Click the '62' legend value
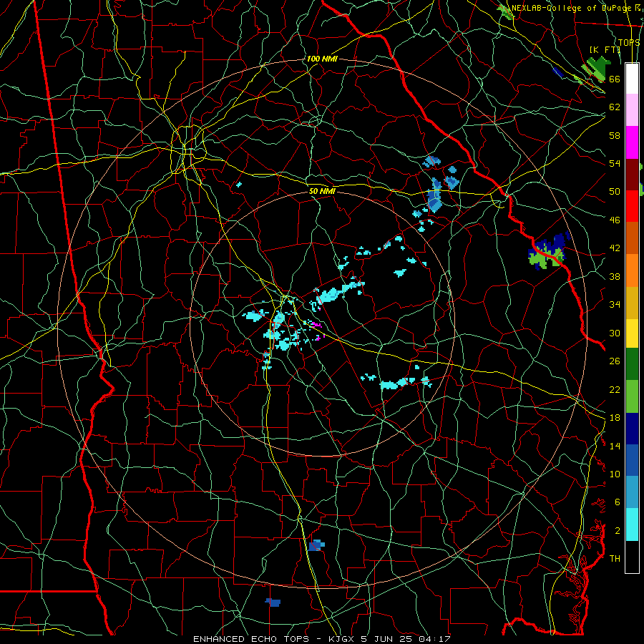644x644 pixels. pyautogui.click(x=615, y=107)
